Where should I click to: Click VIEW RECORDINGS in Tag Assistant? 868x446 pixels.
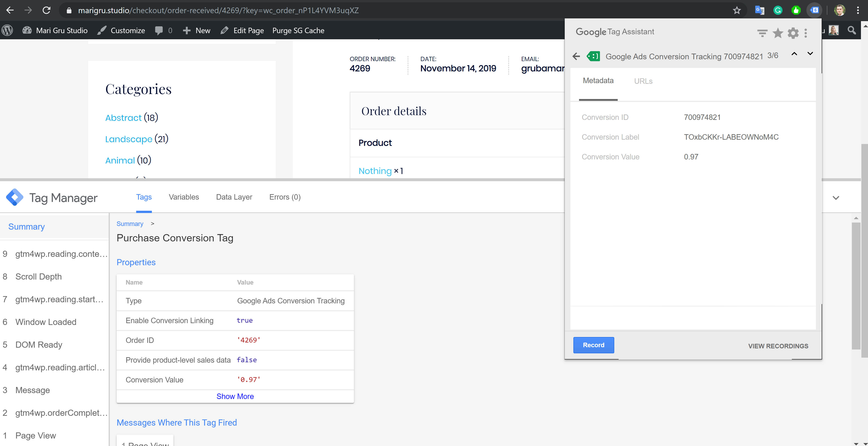point(779,346)
